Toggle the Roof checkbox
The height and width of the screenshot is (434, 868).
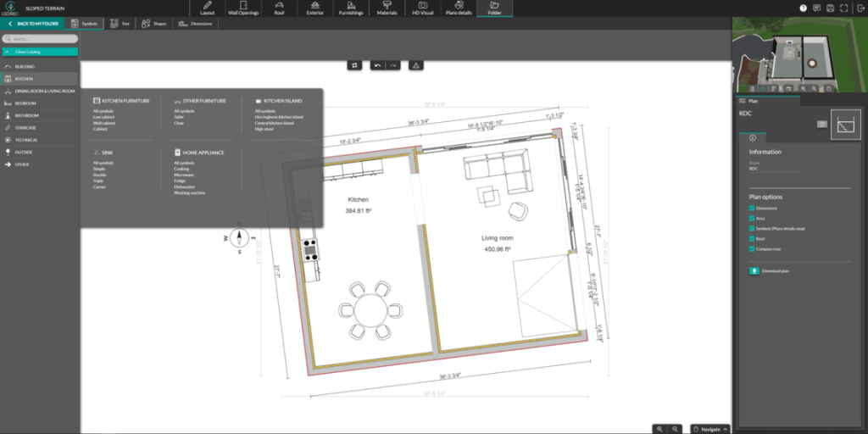752,238
